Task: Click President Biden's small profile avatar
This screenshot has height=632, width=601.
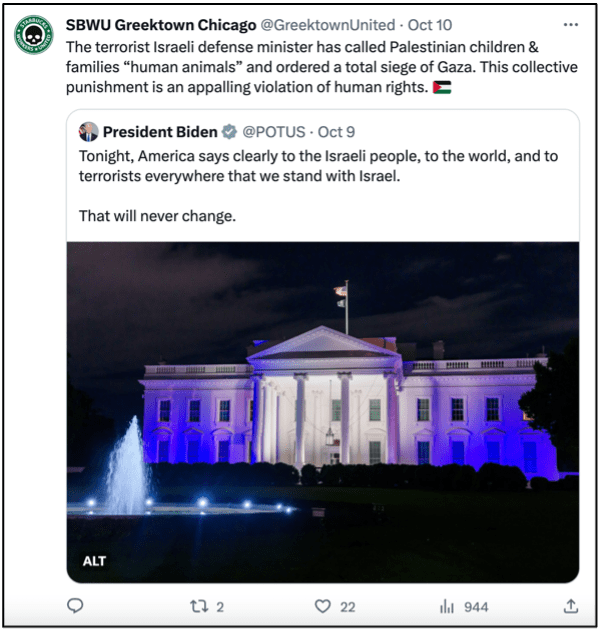Action: pyautogui.click(x=88, y=131)
